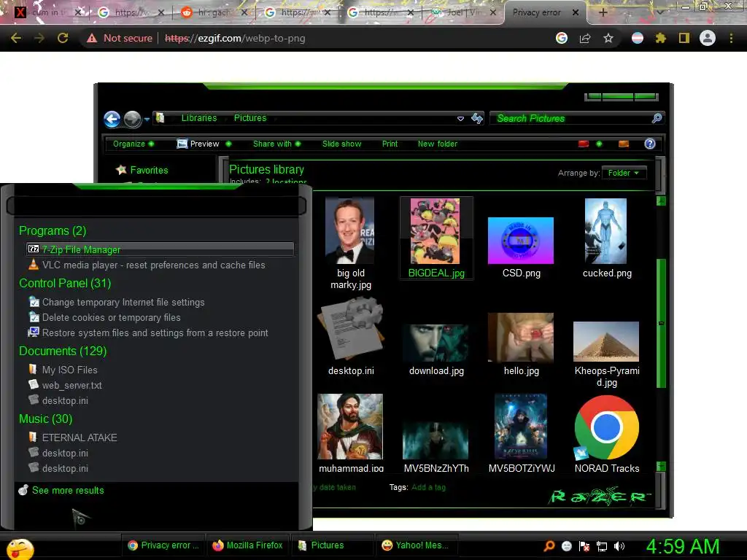Click Control Panel (31) heading
747x560 pixels.
pyautogui.click(x=65, y=284)
